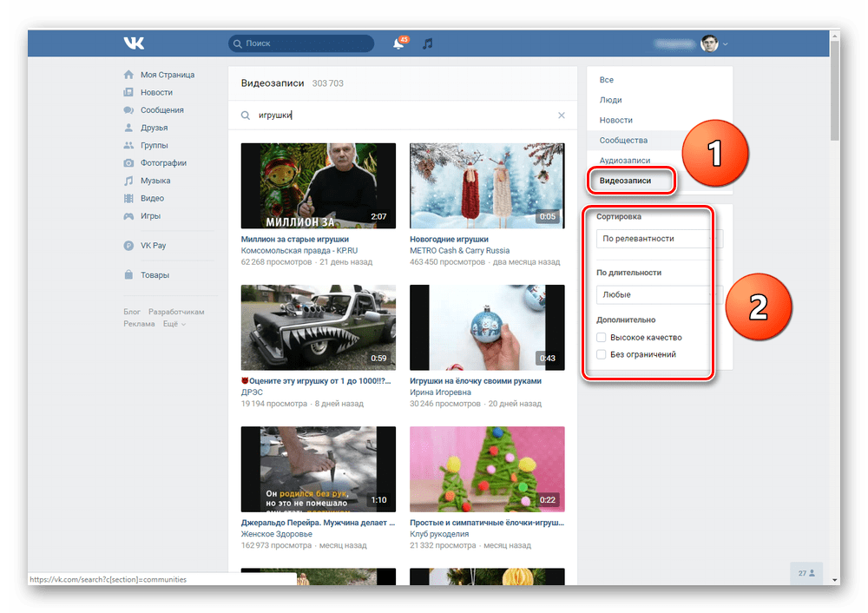868x613 pixels.
Task: Open notifications bell icon
Action: 398,43
